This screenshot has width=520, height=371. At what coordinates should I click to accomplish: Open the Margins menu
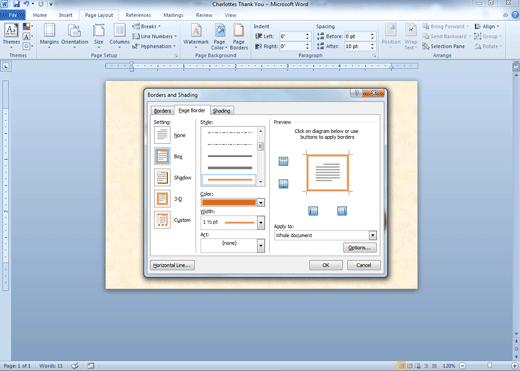[49, 36]
